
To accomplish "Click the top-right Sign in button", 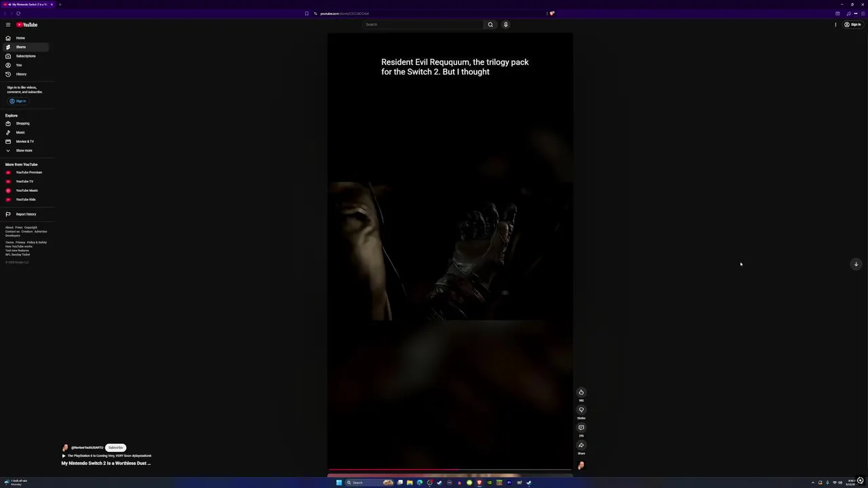I will [x=852, y=24].
